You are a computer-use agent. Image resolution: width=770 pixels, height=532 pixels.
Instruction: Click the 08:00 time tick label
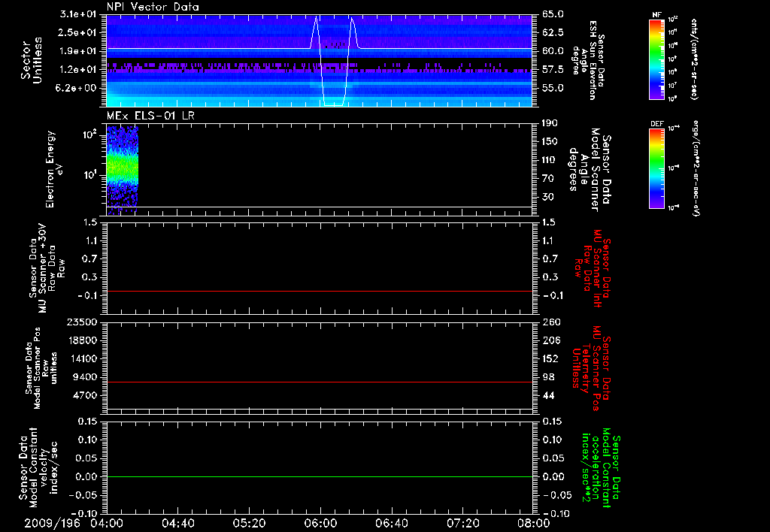coord(533,523)
